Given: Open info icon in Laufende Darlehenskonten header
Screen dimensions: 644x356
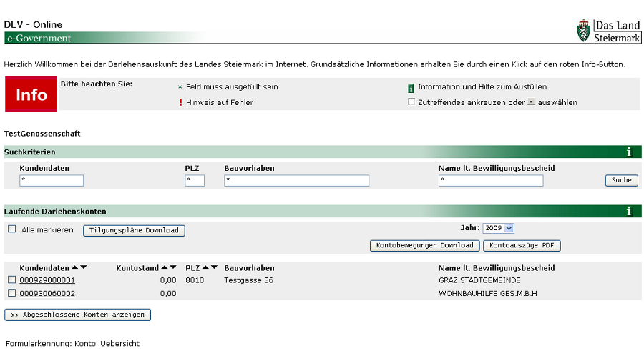Looking at the screenshot, I should coord(629,211).
